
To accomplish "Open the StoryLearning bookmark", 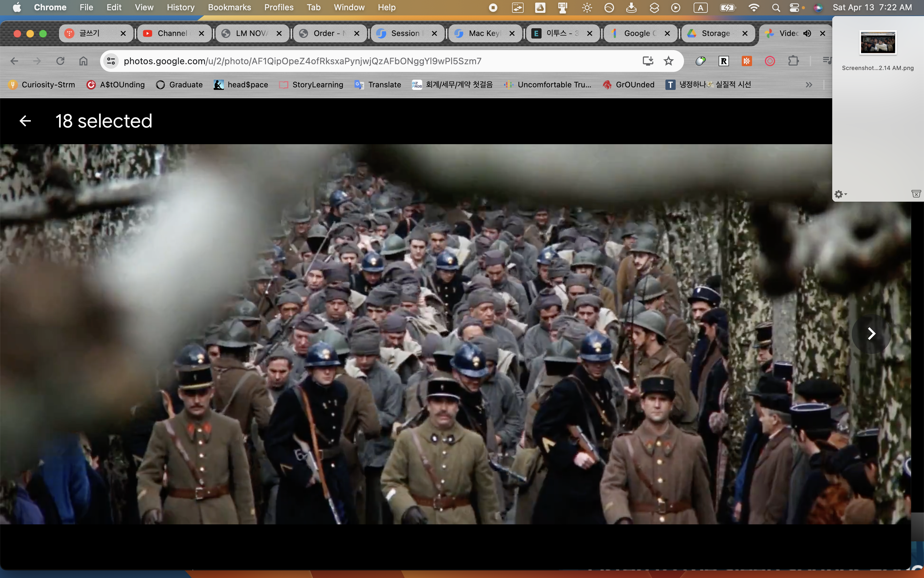I will point(311,85).
